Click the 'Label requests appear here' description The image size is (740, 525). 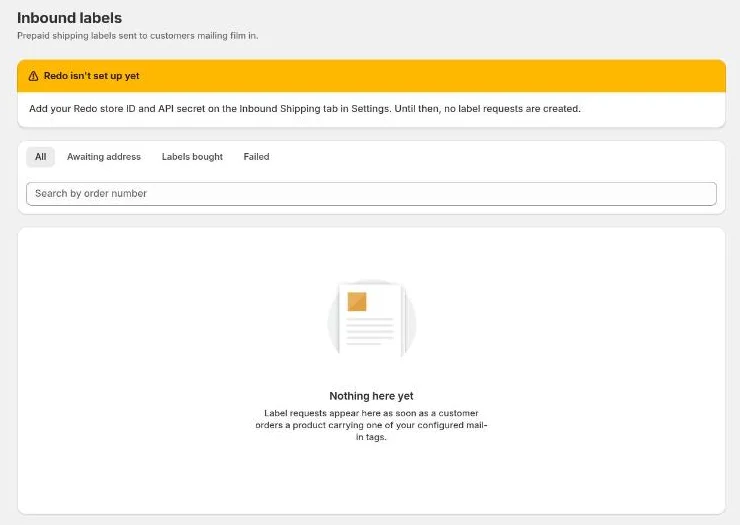pos(371,425)
